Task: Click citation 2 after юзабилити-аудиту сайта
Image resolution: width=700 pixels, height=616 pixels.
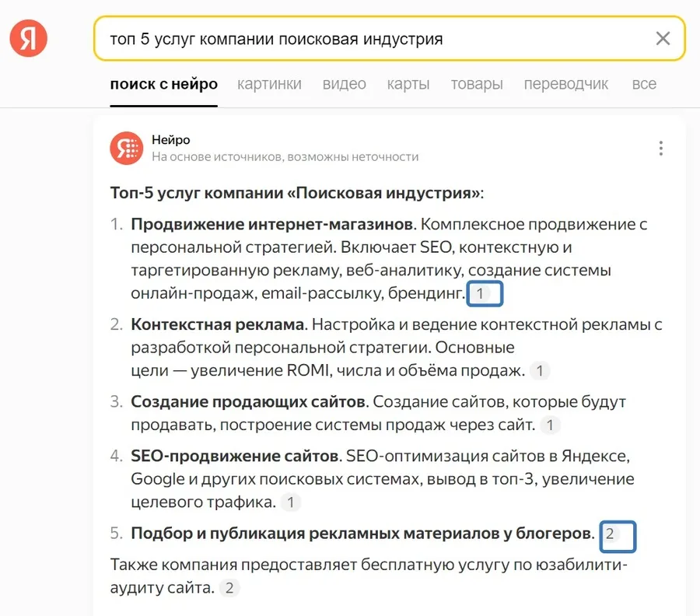Action: 229,588
